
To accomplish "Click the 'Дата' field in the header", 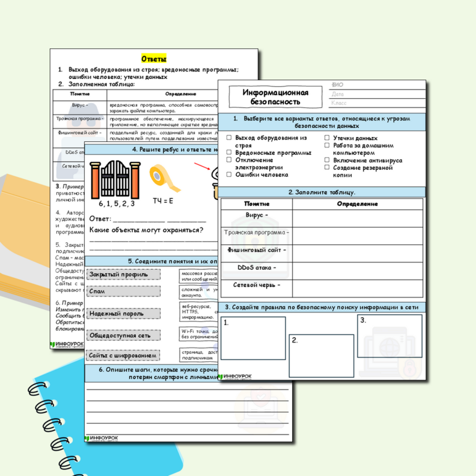I will [x=377, y=94].
